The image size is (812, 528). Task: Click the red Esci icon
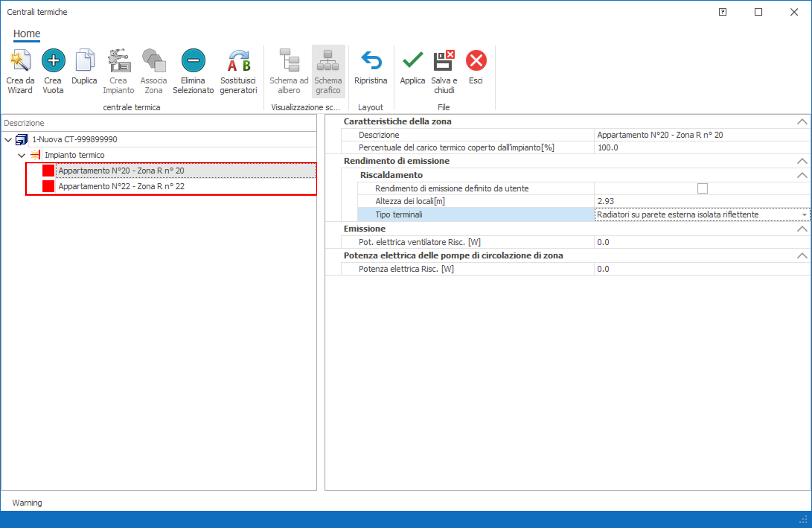pos(476,61)
